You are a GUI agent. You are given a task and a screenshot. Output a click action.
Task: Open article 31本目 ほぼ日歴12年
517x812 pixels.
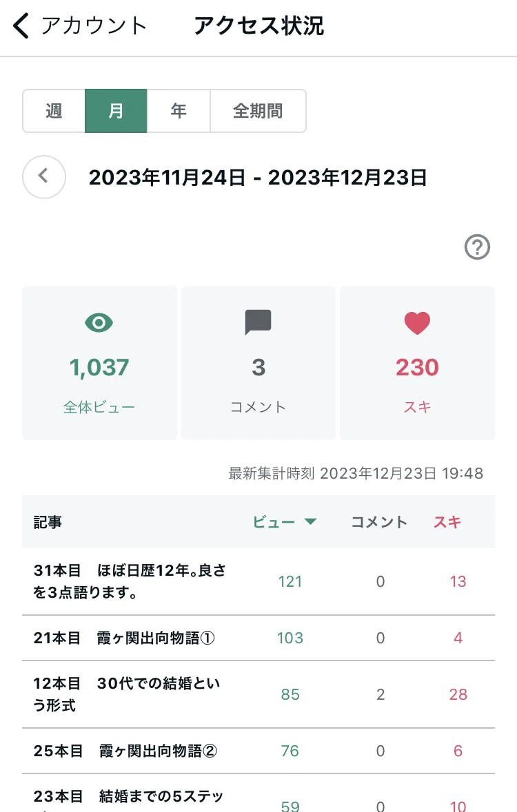130,581
